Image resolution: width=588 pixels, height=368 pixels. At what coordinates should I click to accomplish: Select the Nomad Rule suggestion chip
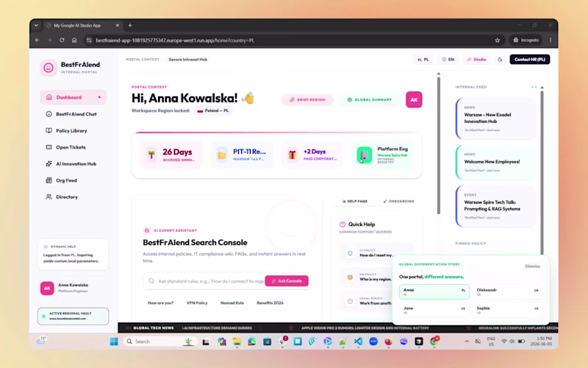pyautogui.click(x=232, y=303)
